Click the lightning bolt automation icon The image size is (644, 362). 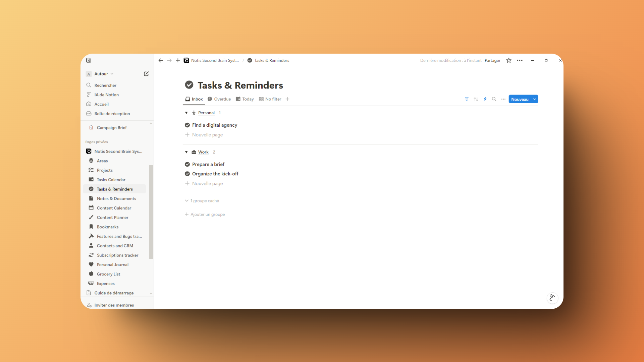tap(485, 99)
